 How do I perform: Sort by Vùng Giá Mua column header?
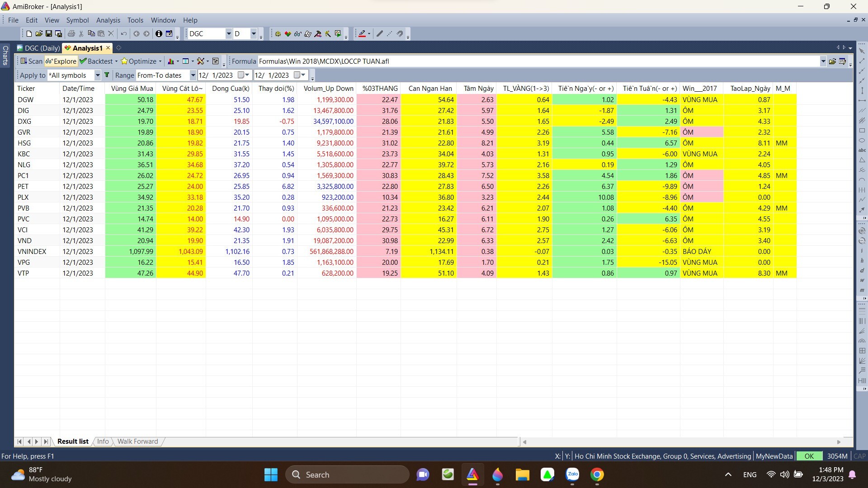point(131,89)
